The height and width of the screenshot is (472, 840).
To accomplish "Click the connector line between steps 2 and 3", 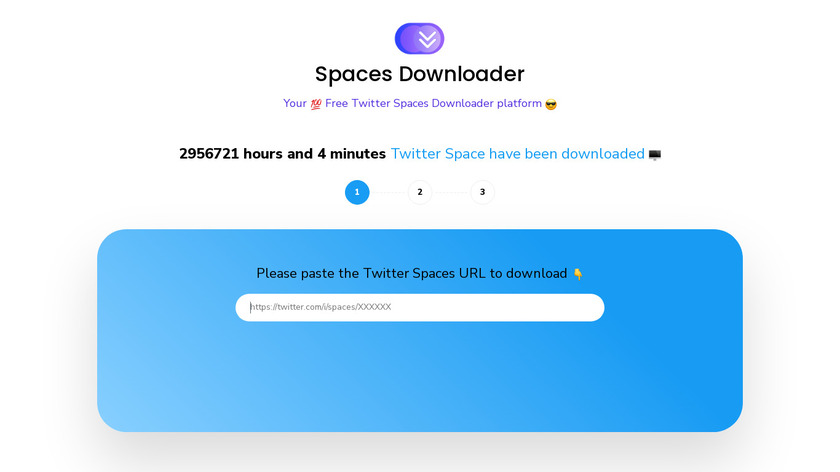I will pyautogui.click(x=451, y=192).
